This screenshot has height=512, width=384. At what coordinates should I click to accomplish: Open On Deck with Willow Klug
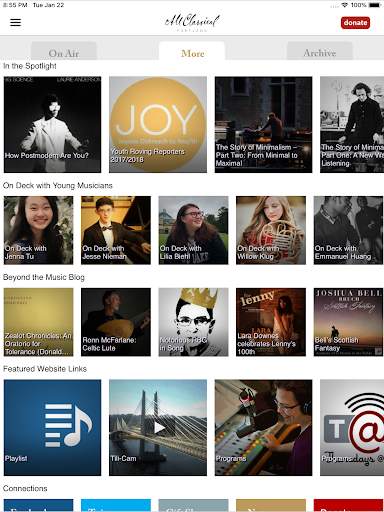pos(271,230)
